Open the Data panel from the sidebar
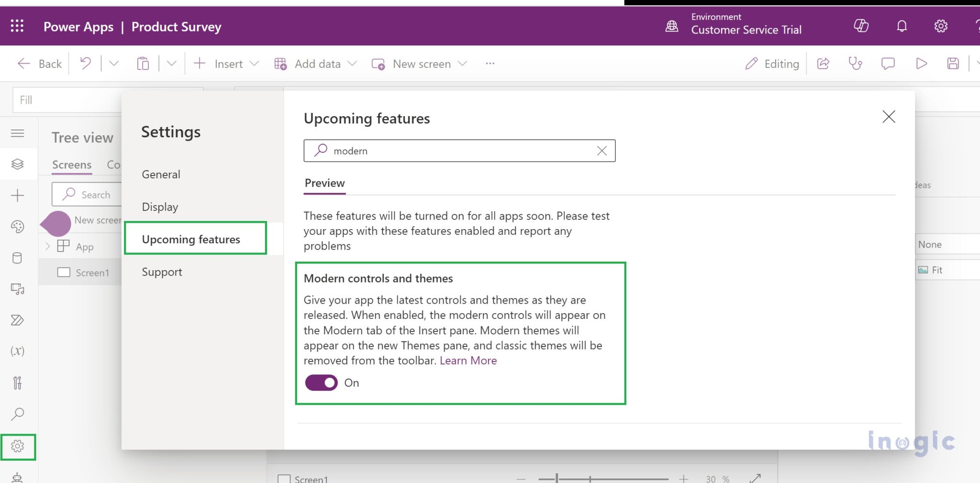This screenshot has height=483, width=980. pyautogui.click(x=18, y=258)
